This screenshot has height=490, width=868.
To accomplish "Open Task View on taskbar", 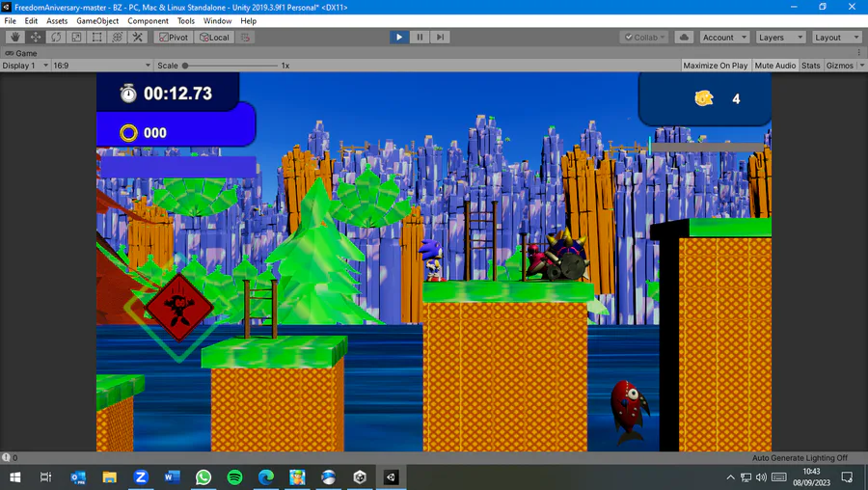I will 46,477.
